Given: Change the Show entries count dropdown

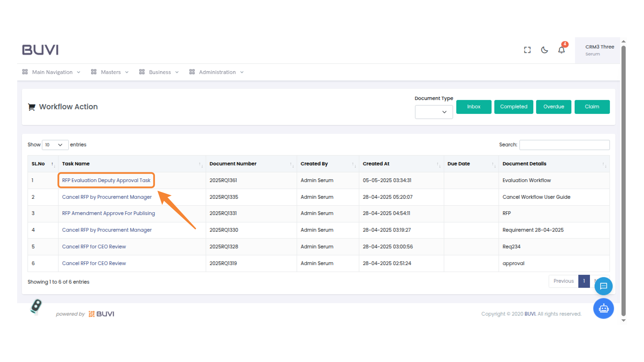Looking at the screenshot, I should [x=55, y=145].
